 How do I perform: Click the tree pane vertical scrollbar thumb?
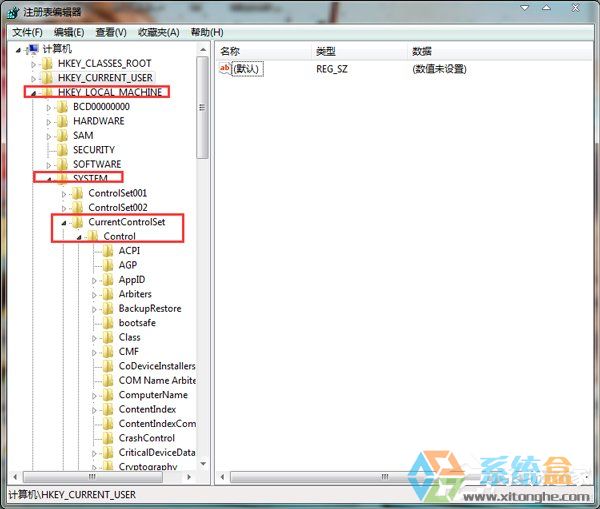point(202,108)
